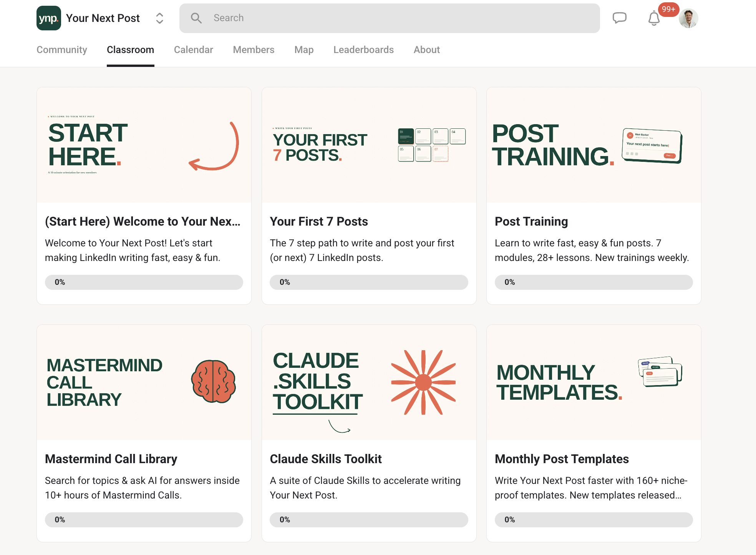
Task: Switch to the Community tab
Action: 62,50
